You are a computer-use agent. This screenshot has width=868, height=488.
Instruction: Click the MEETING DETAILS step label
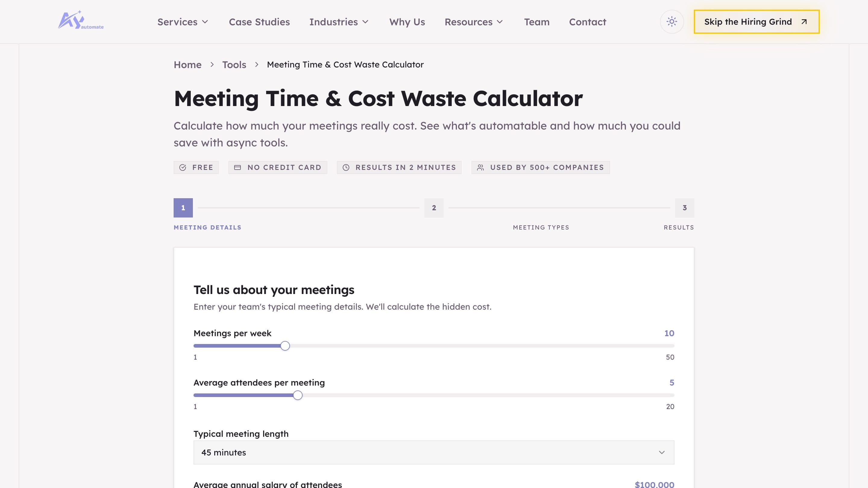pos(207,227)
